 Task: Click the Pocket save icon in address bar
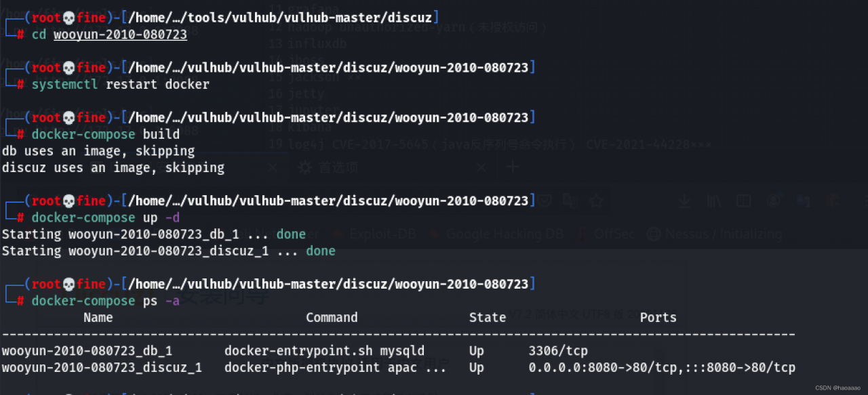point(545,201)
